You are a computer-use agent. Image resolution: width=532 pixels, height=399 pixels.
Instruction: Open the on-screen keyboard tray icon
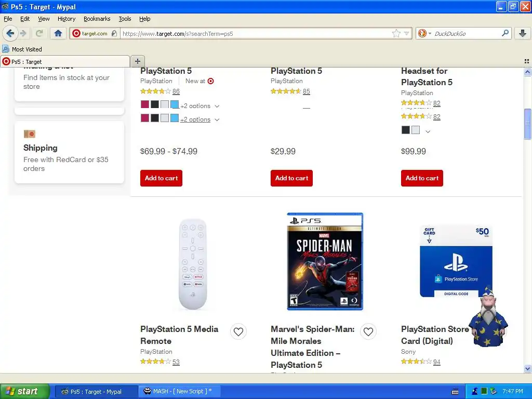(455, 392)
